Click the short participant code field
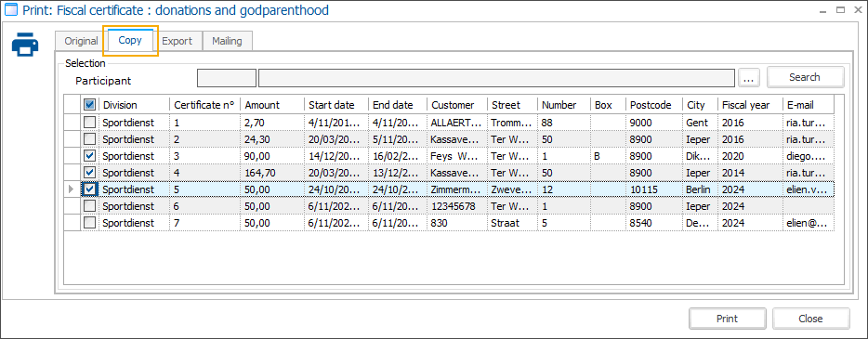The height and width of the screenshot is (339, 868). [227, 78]
